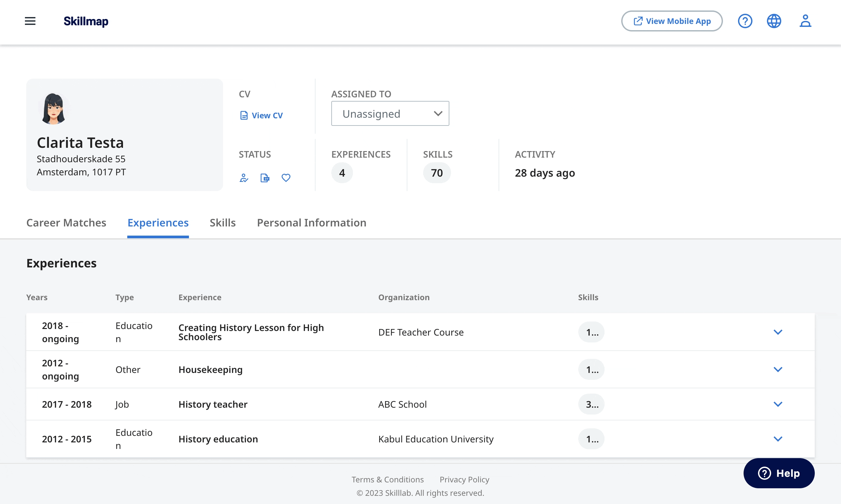
Task: Click 'Kabul Education University' organization
Action: coord(436,439)
